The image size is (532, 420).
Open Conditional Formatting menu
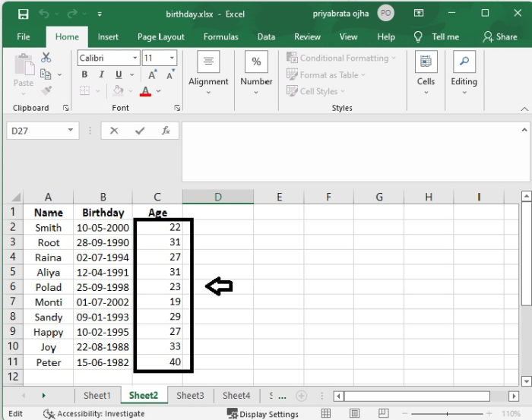click(x=341, y=58)
